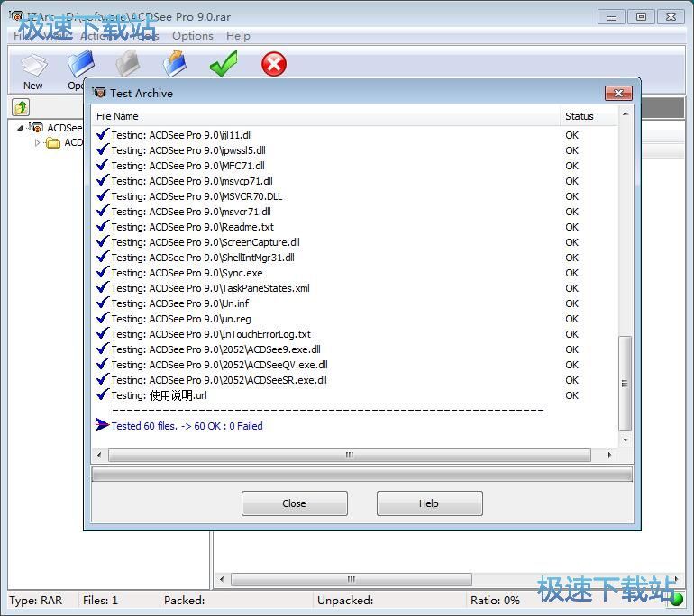The width and height of the screenshot is (694, 616).
Task: Click the green checkmark Test toolbar icon
Action: tap(224, 64)
